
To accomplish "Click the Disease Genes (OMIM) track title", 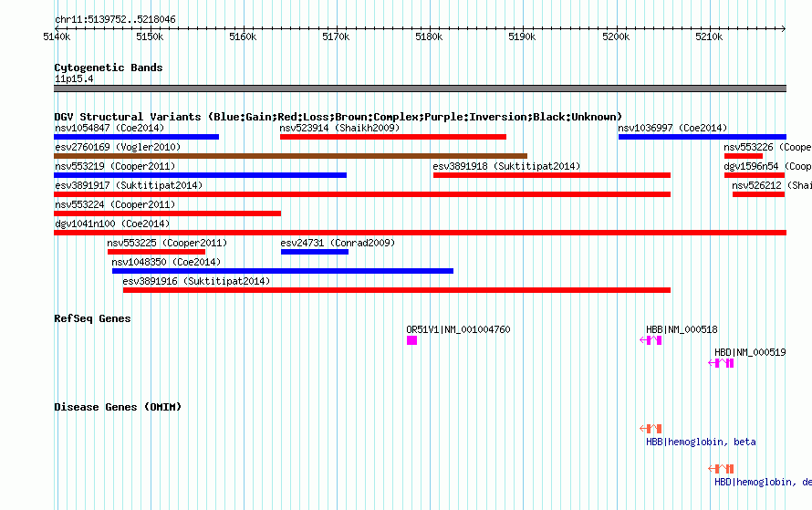I will click(118, 407).
